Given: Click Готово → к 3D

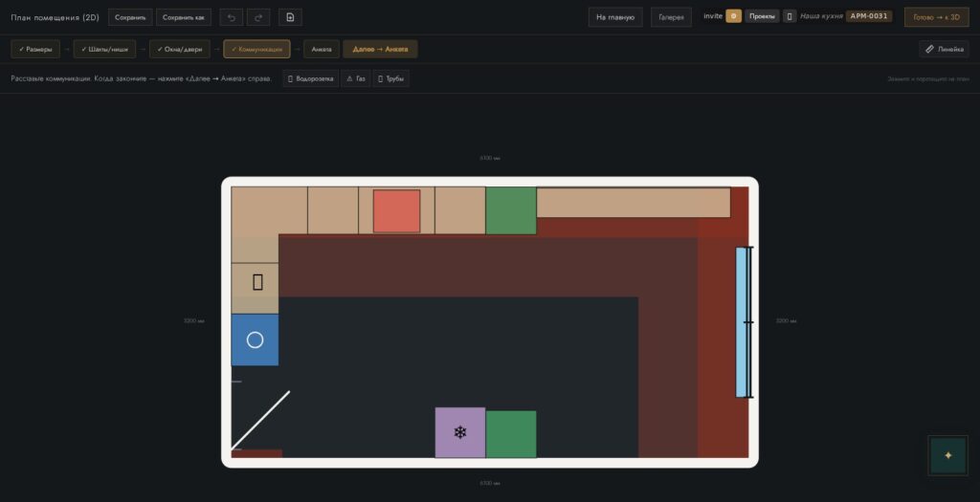Looking at the screenshot, I should tap(936, 17).
